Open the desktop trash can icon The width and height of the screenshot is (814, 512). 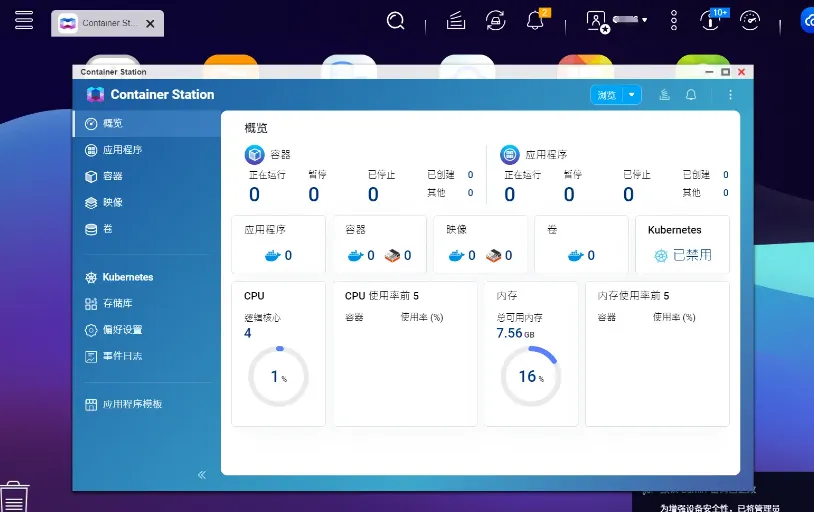[x=14, y=496]
